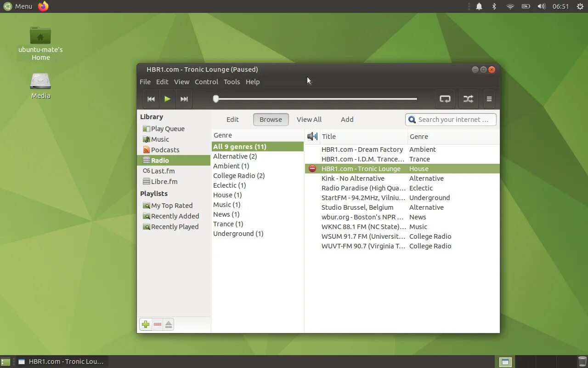Click the eject button below the sidebar

click(169, 324)
